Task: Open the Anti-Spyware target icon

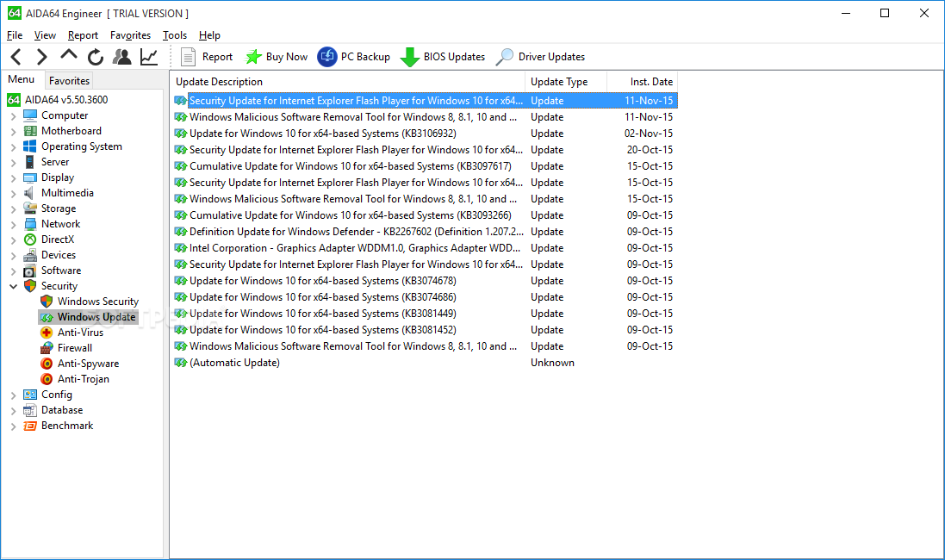Action: 47,364
